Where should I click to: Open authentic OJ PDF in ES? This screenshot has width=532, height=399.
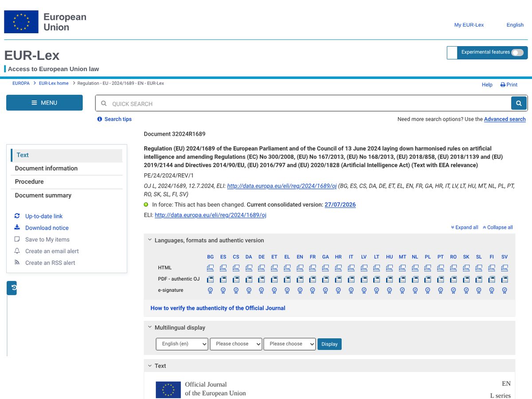pyautogui.click(x=223, y=279)
